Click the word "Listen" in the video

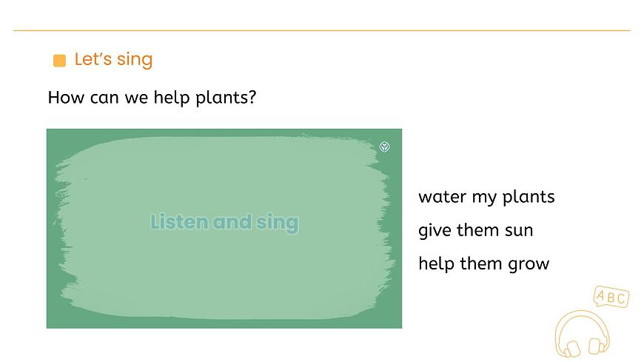(179, 222)
